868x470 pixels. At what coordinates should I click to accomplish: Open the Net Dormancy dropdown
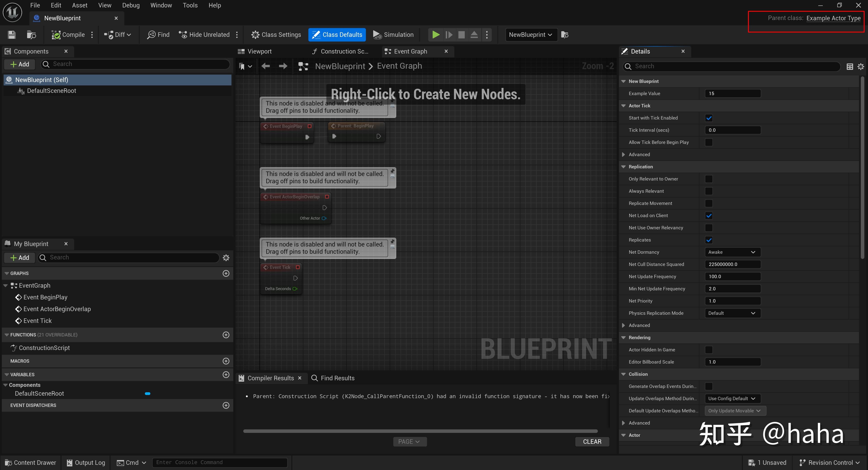tap(732, 252)
